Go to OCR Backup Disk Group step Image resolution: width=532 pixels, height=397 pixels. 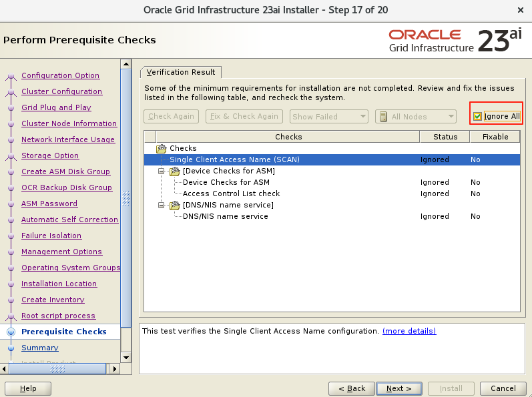(67, 187)
